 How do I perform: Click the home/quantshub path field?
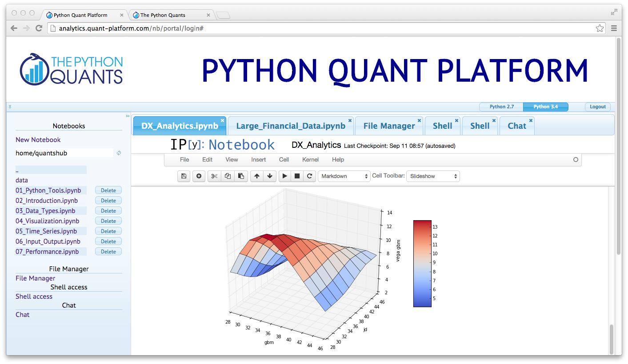click(64, 153)
